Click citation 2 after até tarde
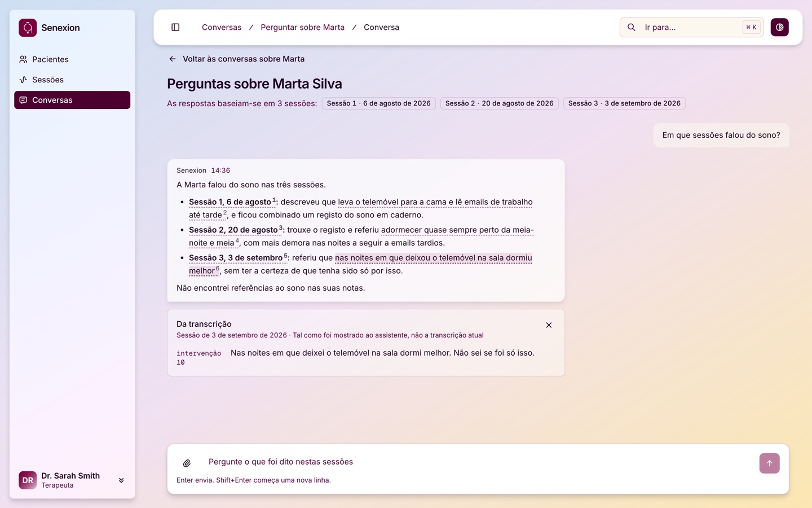 [225, 213]
